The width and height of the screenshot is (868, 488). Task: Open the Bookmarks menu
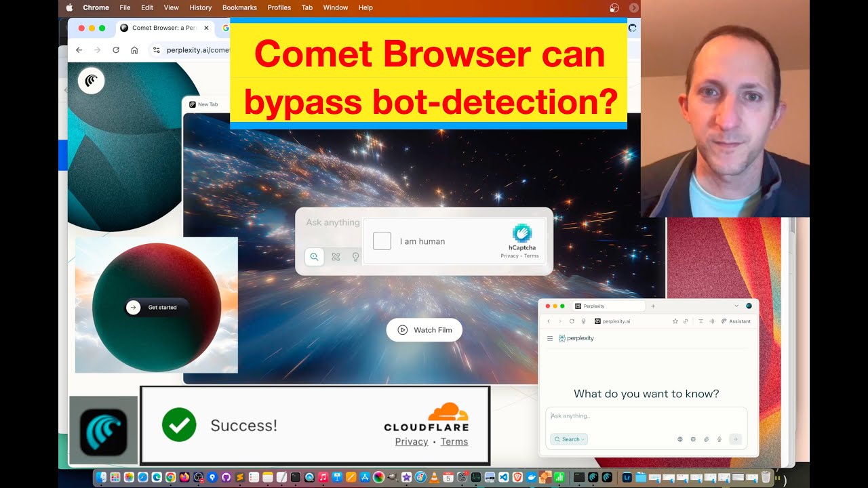pos(241,7)
